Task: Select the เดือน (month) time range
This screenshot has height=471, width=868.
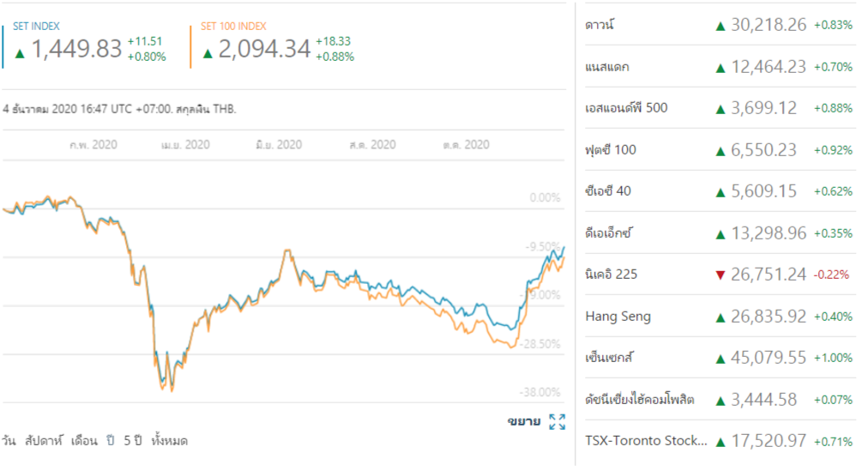Action: click(x=86, y=441)
